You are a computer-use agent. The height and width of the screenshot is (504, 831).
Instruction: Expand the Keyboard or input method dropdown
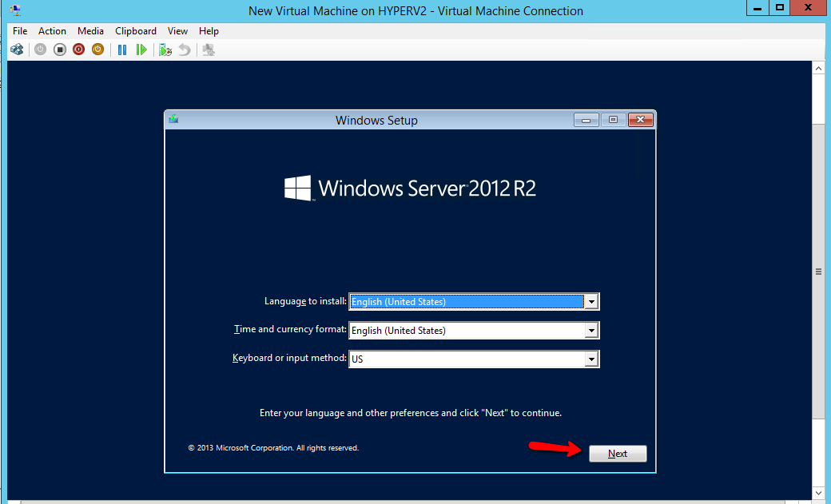(591, 359)
